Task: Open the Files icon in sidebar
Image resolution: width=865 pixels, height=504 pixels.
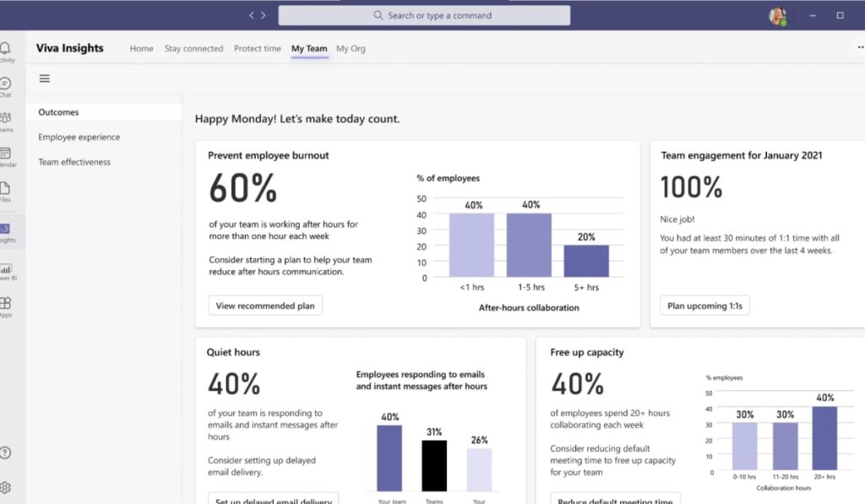Action: (x=5, y=188)
